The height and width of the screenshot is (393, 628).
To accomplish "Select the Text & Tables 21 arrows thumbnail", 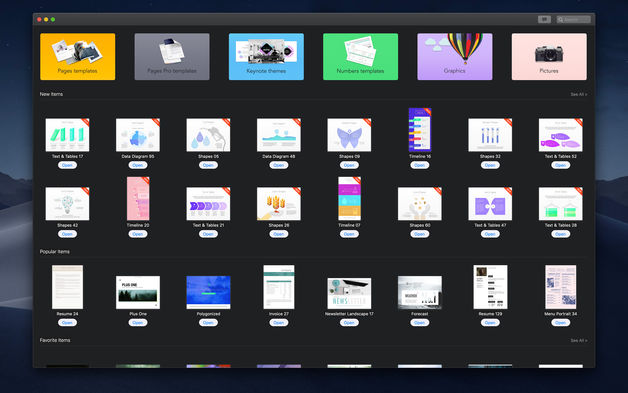I will pos(208,204).
